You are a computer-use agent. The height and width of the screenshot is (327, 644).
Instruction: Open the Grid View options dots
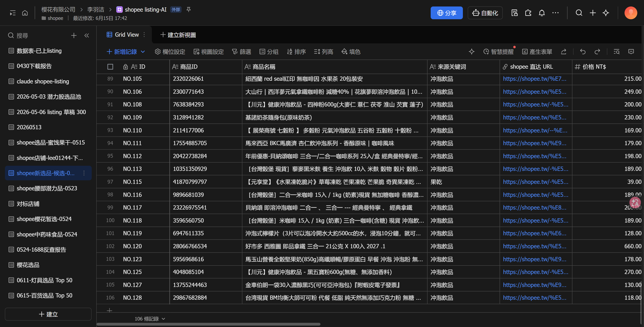[x=144, y=35]
